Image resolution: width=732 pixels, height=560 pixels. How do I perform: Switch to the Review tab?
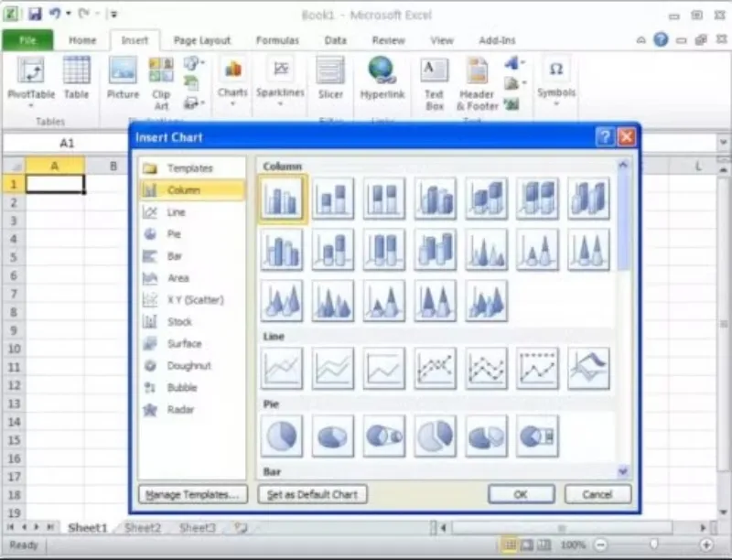388,40
